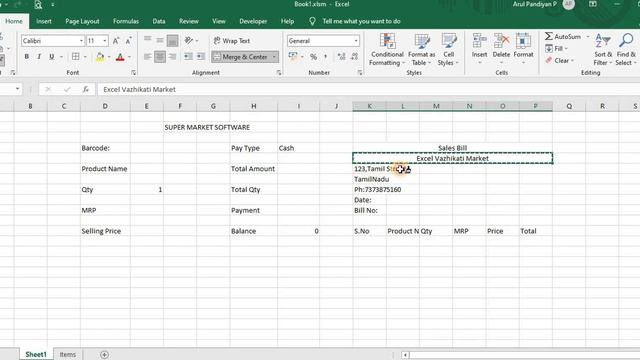
Task: Click Delete cells icon
Action: coord(501,41)
